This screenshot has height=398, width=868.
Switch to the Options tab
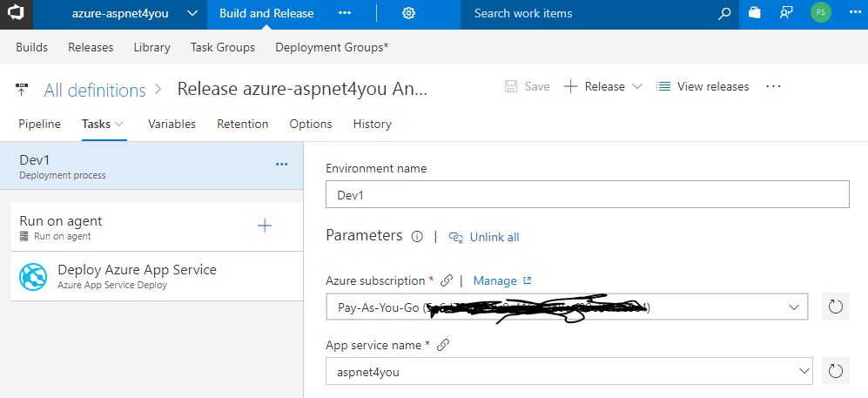[x=311, y=124]
